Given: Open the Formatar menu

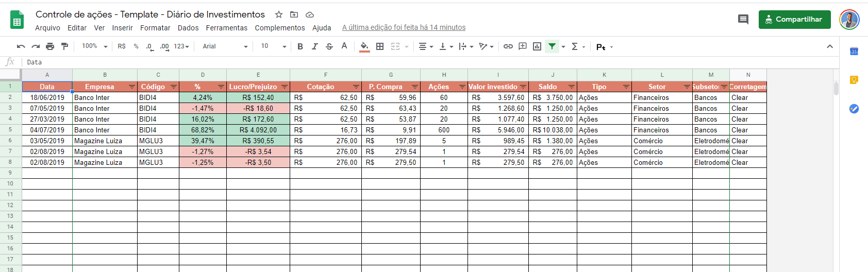Looking at the screenshot, I should pyautogui.click(x=155, y=28).
